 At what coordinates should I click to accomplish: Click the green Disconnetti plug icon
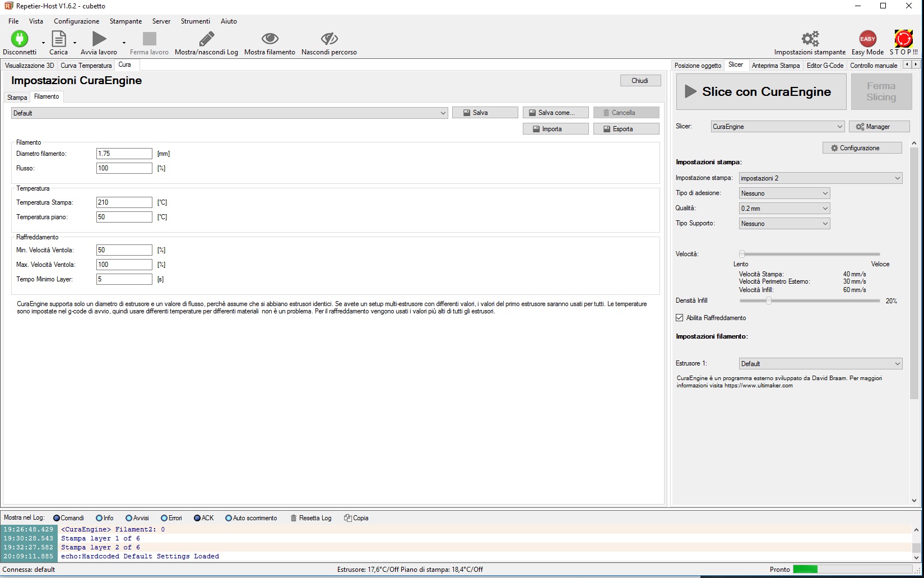click(19, 39)
